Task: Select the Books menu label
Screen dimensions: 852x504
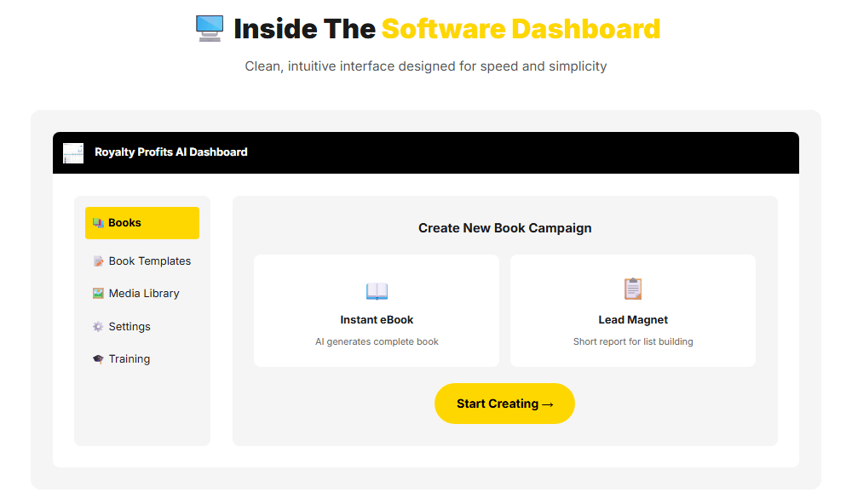Action: pyautogui.click(x=124, y=223)
